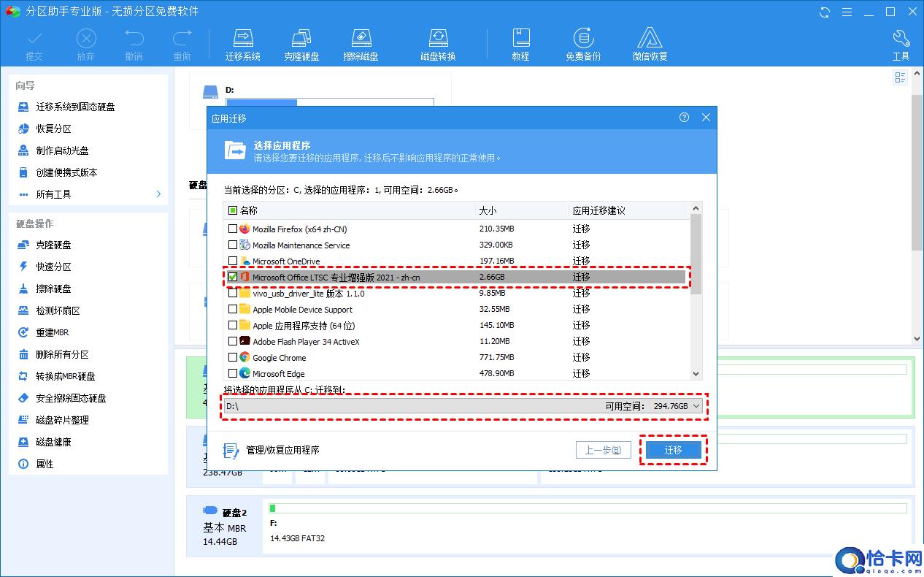Select 检测坏扇区 in sidebar
This screenshot has height=577, width=924.
[58, 310]
